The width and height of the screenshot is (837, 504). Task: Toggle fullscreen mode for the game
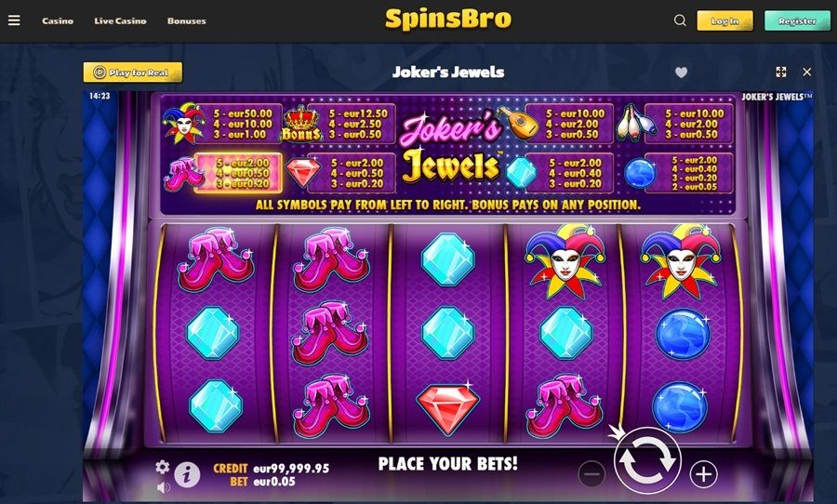781,72
